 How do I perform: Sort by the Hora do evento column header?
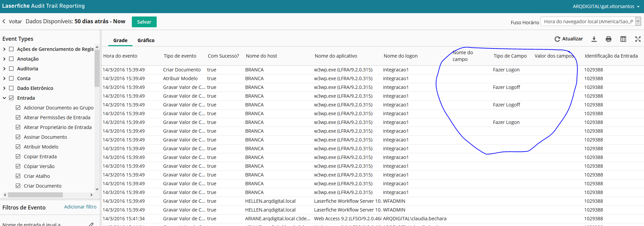(x=120, y=56)
